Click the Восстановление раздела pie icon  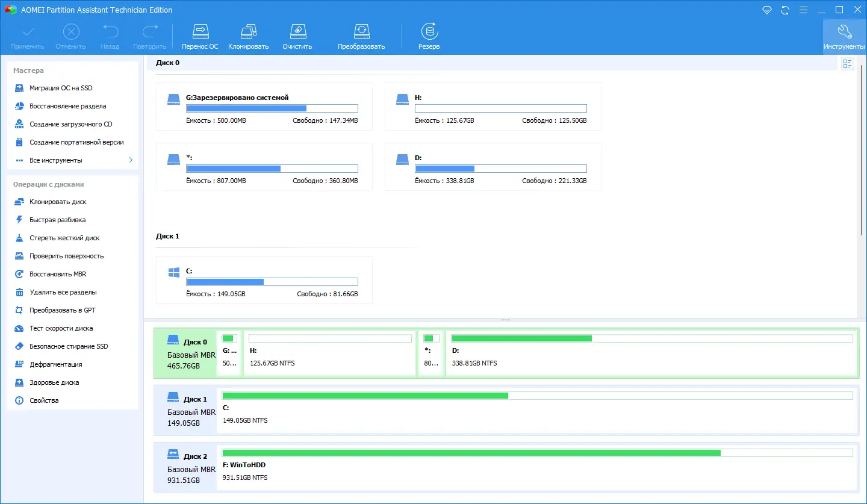pyautogui.click(x=19, y=106)
